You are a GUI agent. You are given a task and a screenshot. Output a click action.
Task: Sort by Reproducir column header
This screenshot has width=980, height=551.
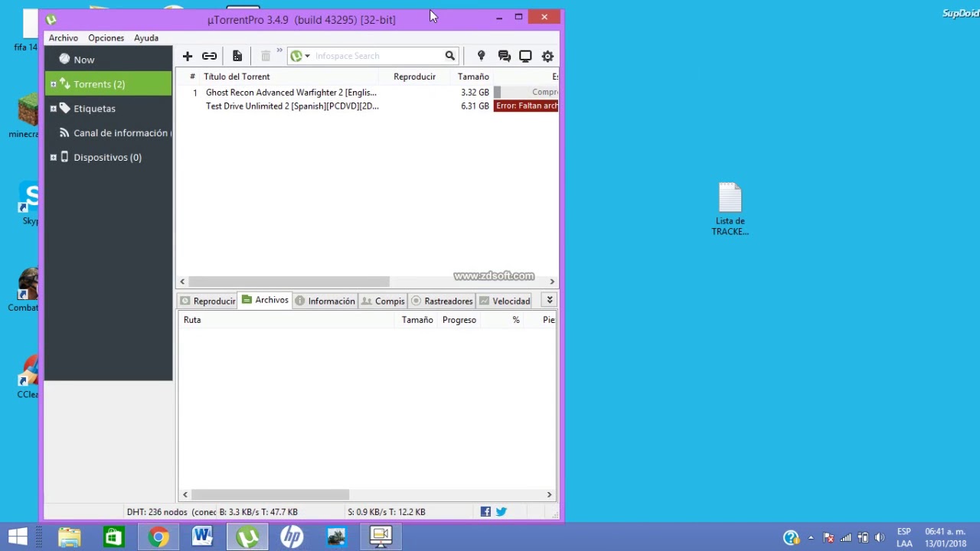[414, 77]
